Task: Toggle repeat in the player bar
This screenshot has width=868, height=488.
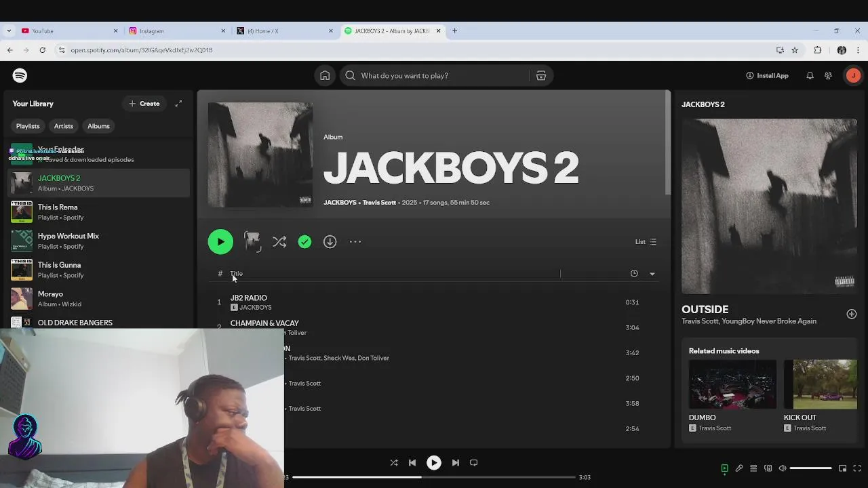Action: [x=474, y=463]
